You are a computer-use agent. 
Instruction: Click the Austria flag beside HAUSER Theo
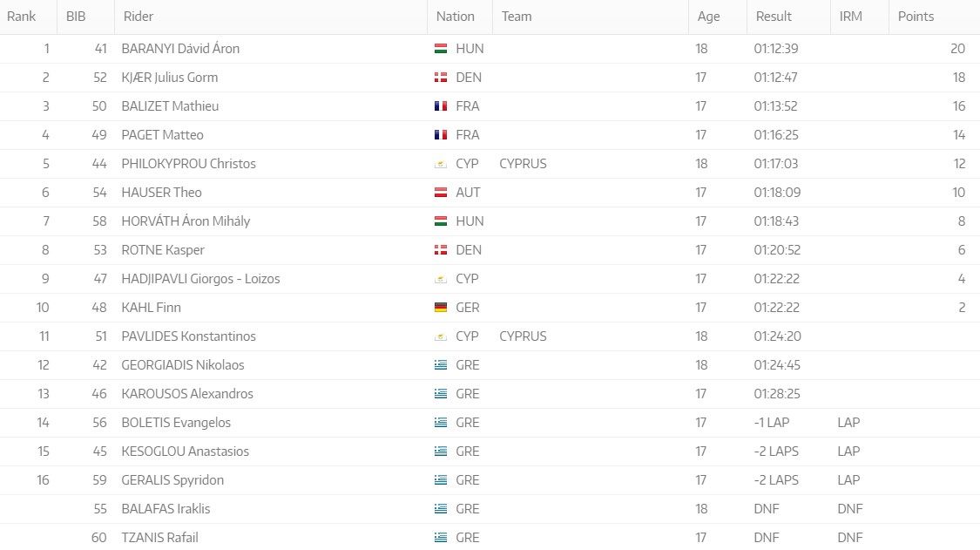[x=441, y=193]
